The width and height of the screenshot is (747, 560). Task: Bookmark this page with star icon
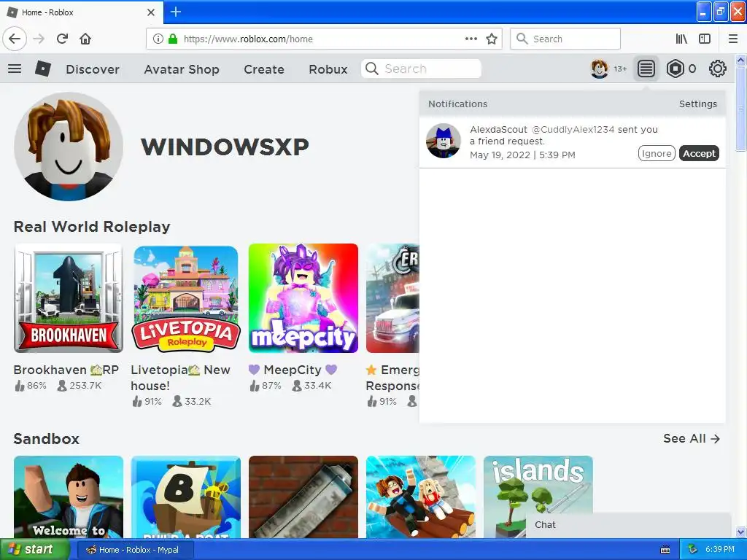[492, 39]
